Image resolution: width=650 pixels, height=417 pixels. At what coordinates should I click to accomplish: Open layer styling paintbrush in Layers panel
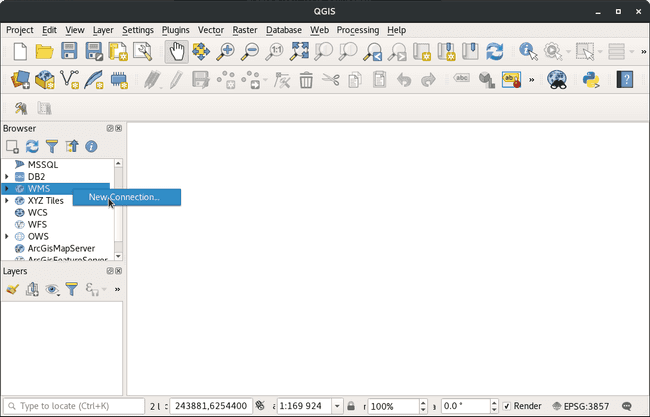12,289
